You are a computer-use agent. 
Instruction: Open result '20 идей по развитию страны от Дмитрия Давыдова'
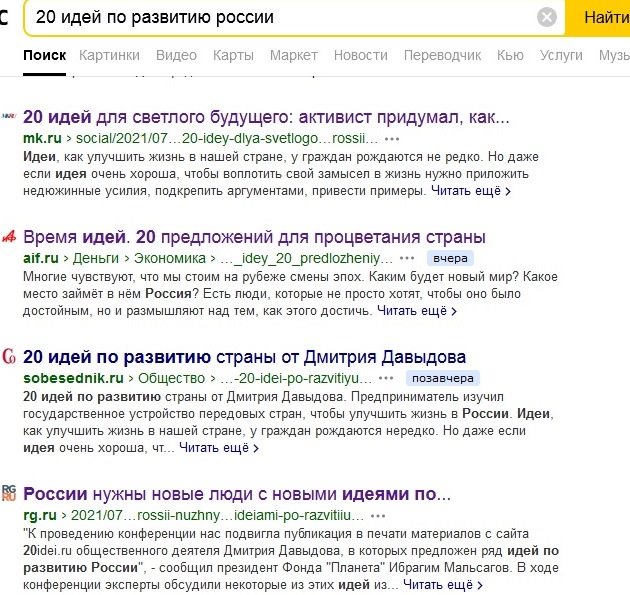[244, 357]
